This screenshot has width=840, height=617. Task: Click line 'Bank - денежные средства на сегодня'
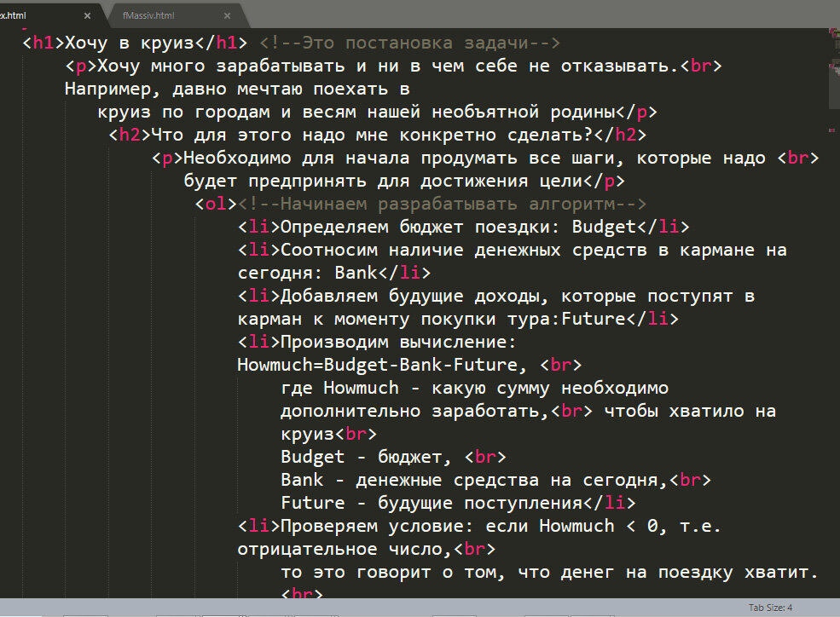click(496, 480)
